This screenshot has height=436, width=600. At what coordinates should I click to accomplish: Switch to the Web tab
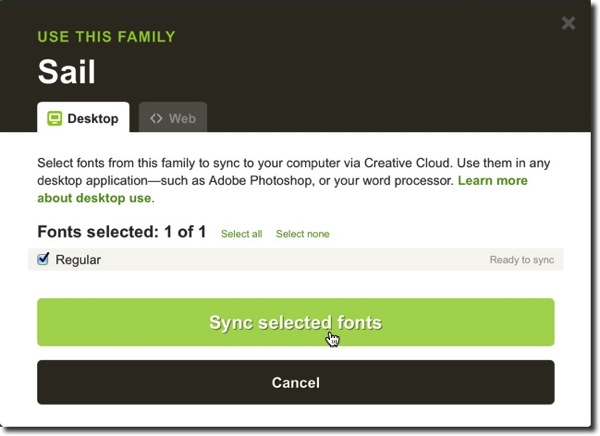(x=173, y=118)
